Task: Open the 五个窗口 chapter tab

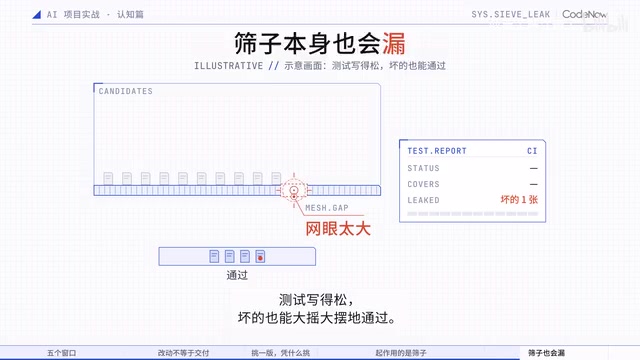Action: click(x=62, y=353)
